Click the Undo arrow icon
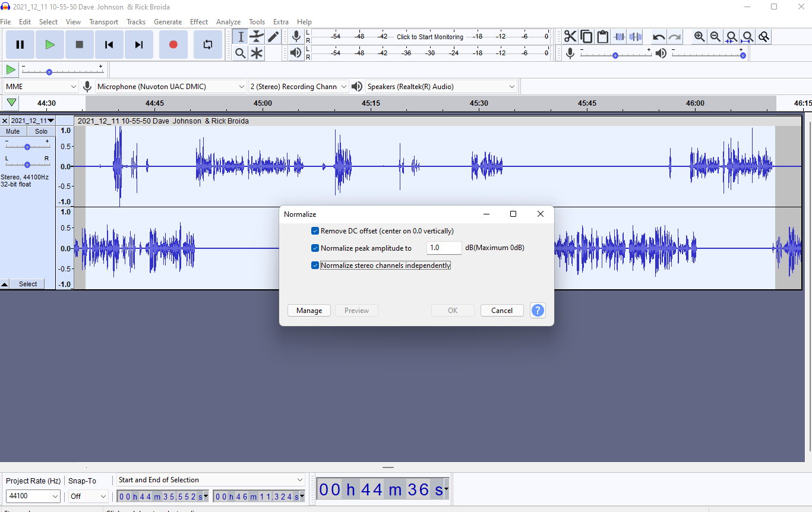 (659, 37)
